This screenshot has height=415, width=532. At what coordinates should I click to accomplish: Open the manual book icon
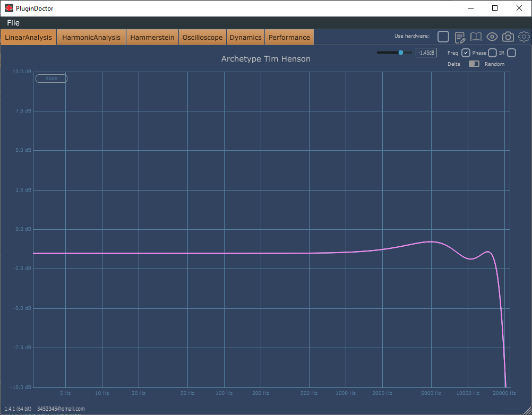(476, 37)
